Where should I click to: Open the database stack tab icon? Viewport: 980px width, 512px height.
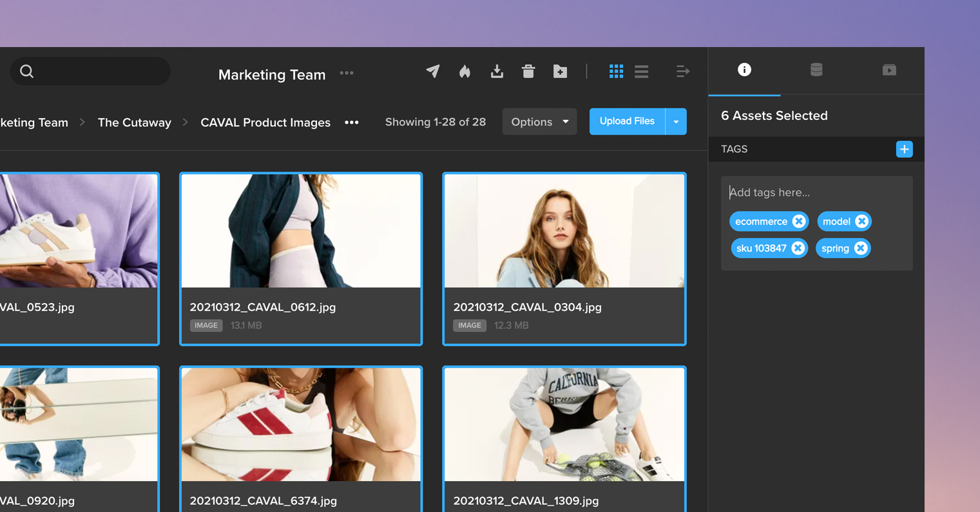816,70
